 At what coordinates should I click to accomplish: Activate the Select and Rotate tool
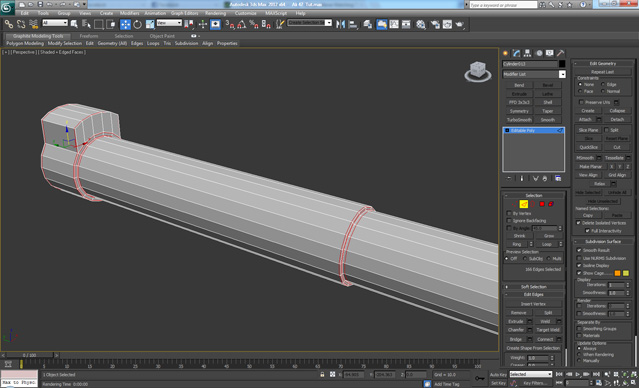138,24
